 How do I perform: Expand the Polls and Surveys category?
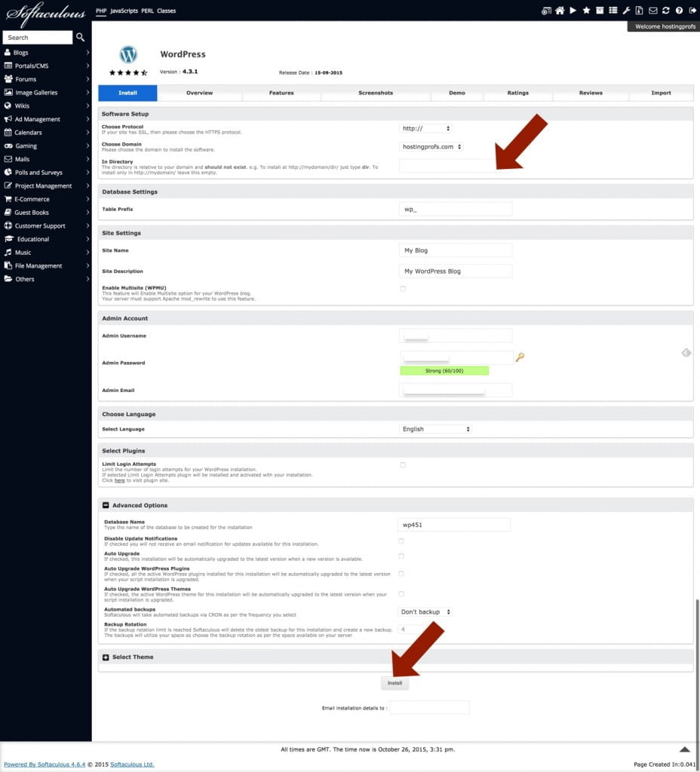[46, 173]
